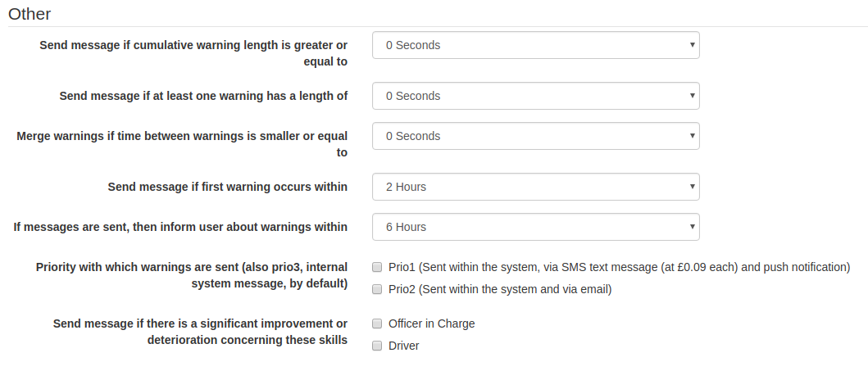This screenshot has width=868, height=371.
Task: Expand the '6 Hours' inform user dropdown
Action: (x=535, y=227)
